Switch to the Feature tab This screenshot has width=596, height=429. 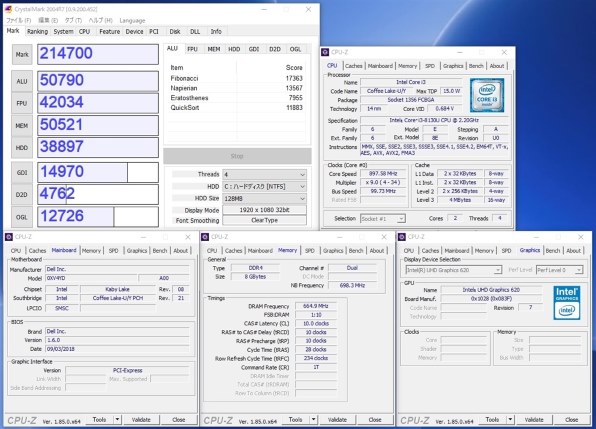click(x=109, y=32)
